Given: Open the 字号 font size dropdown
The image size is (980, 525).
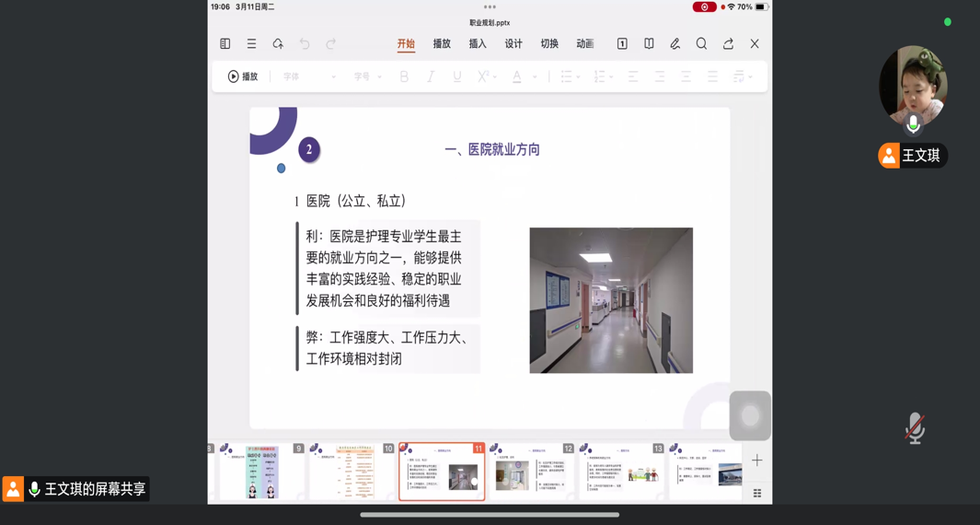Looking at the screenshot, I should (x=367, y=77).
